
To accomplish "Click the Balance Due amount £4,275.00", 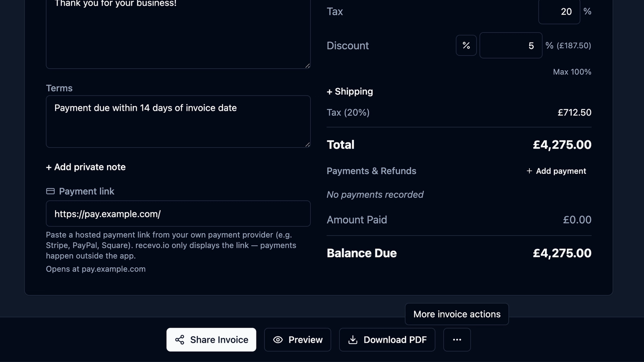I will pyautogui.click(x=562, y=253).
